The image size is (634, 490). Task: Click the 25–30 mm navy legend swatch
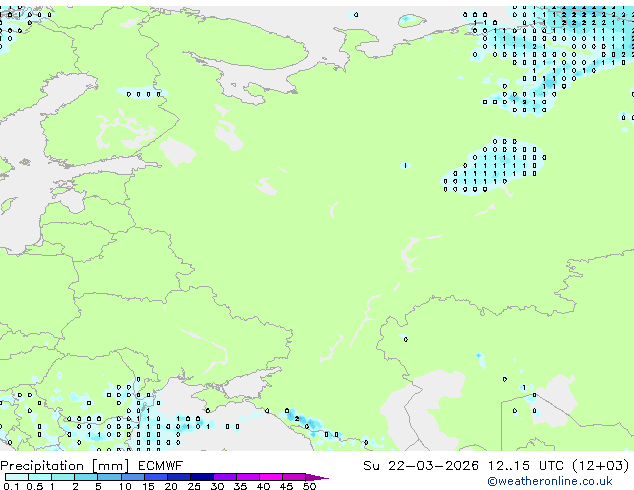pyautogui.click(x=201, y=477)
